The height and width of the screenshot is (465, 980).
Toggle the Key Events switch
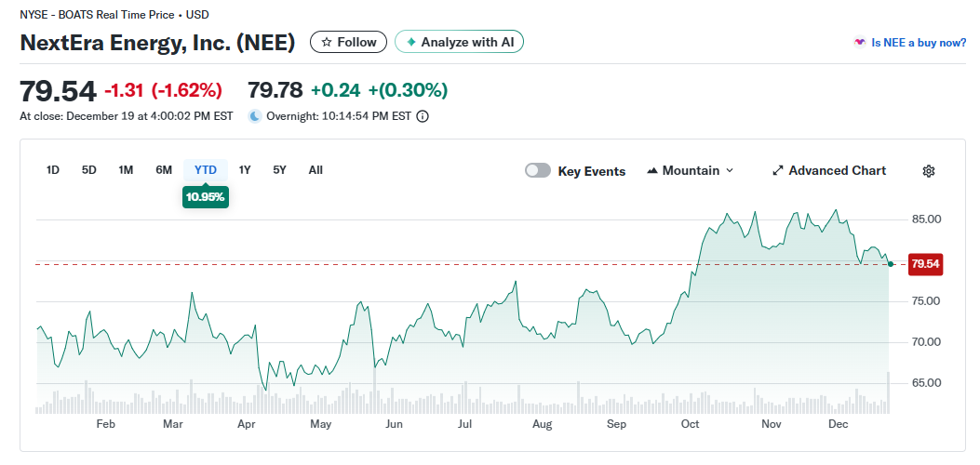coord(538,171)
